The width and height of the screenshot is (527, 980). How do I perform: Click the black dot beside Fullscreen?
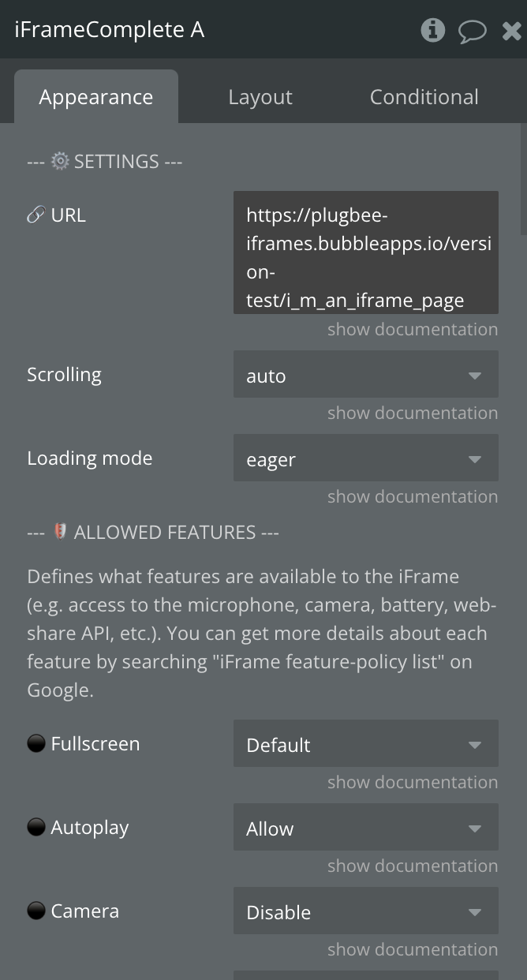pyautogui.click(x=36, y=743)
